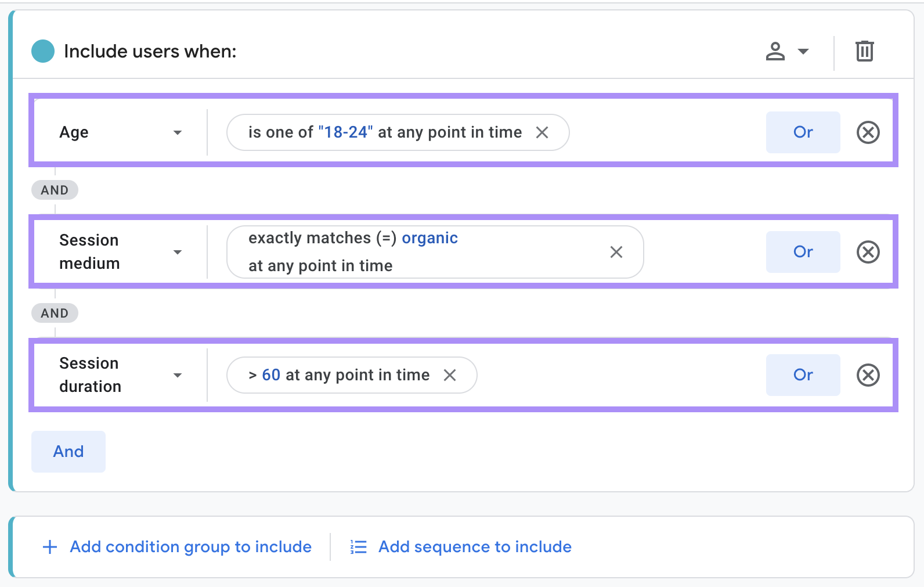Open the scope selector chevron next to user icon

(x=804, y=51)
